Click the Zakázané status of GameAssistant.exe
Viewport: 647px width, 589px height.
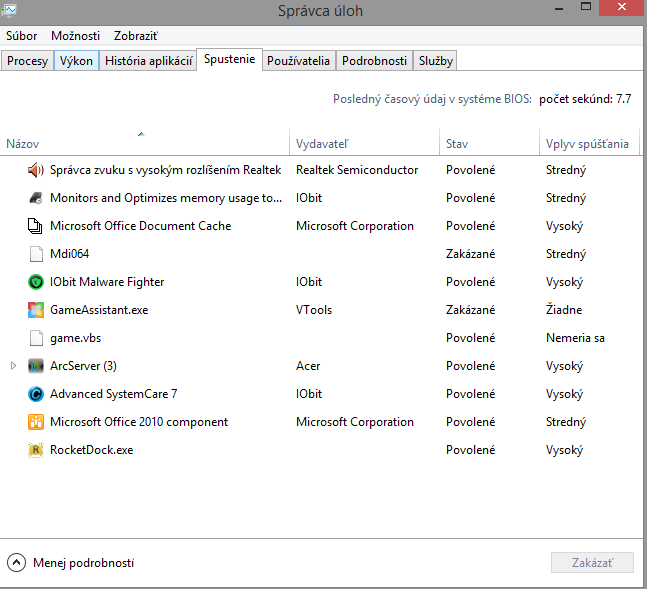470,310
